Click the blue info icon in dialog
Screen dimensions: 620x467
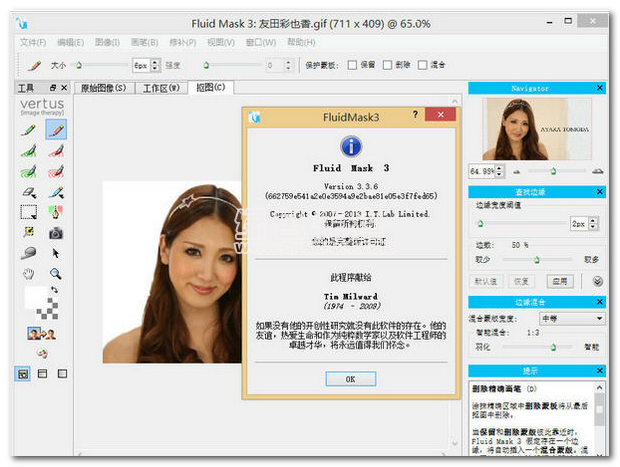click(x=351, y=146)
